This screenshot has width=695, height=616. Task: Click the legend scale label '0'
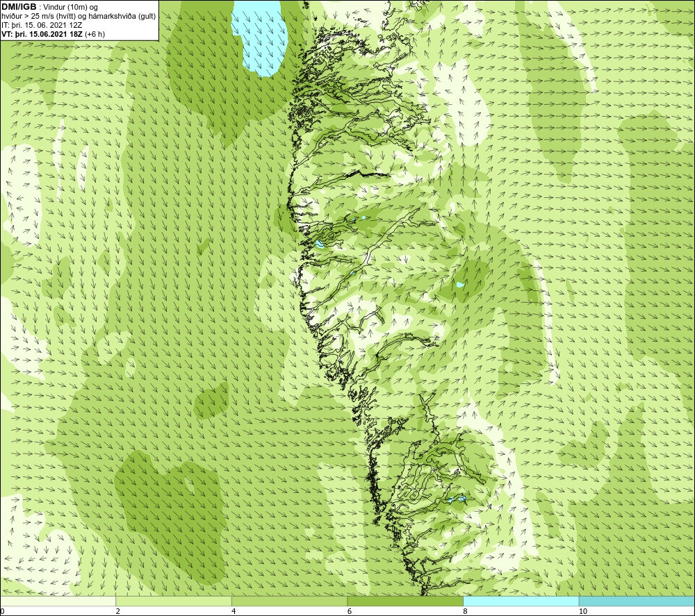click(x=3, y=611)
